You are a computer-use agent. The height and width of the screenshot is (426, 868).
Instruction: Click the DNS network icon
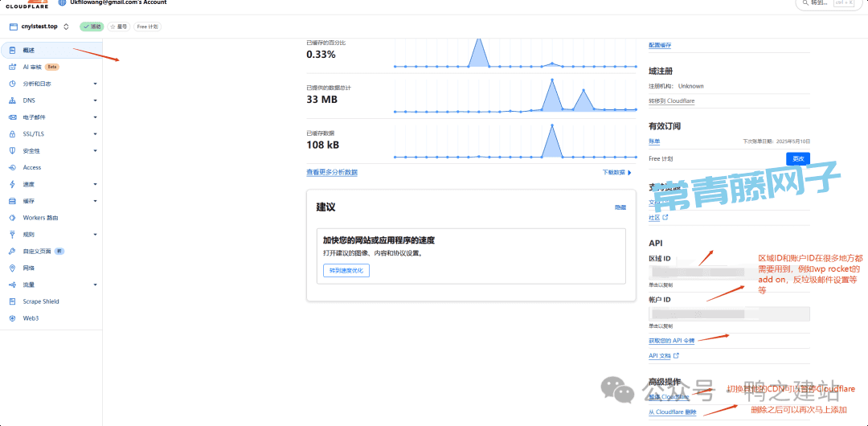pyautogui.click(x=12, y=100)
